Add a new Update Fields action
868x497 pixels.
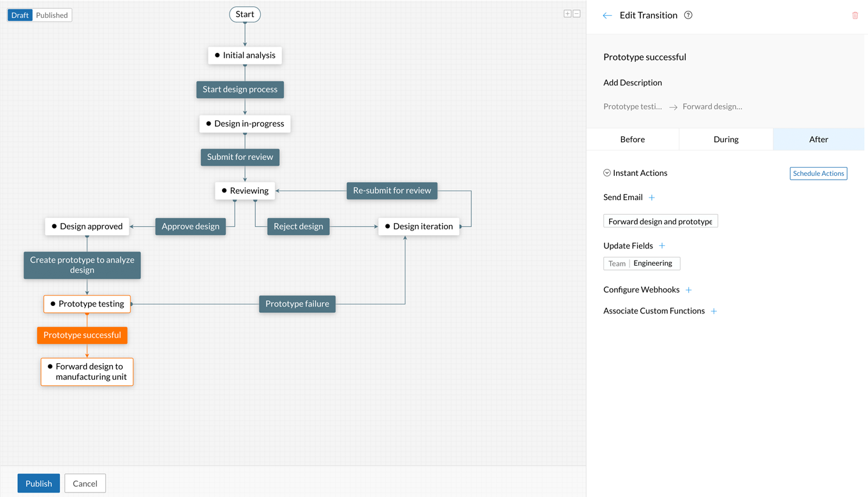662,246
